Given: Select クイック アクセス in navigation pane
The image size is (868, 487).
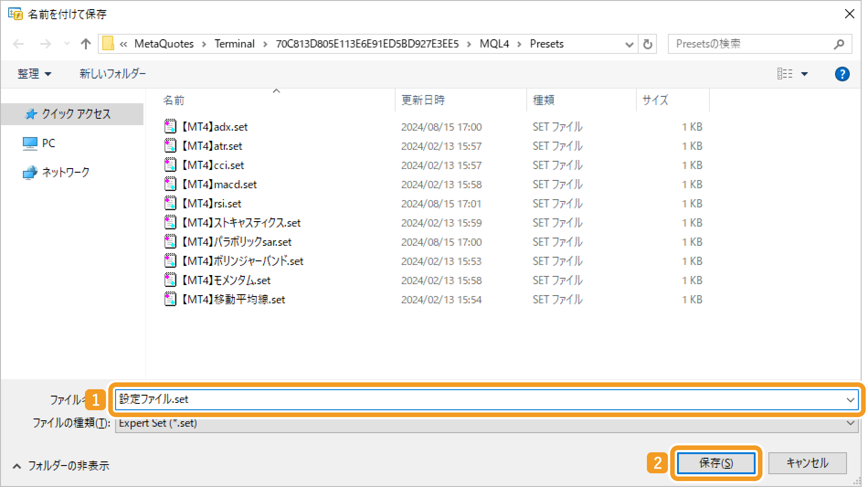Looking at the screenshot, I should (x=76, y=114).
